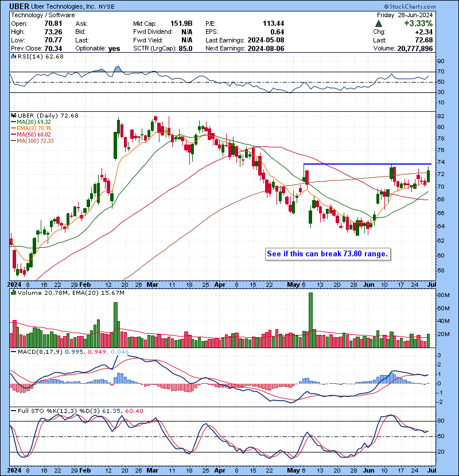Screen dimensions: 459x476
Task: Click the 'See if this can break 73.80 range.' annotation
Action: 328,254
